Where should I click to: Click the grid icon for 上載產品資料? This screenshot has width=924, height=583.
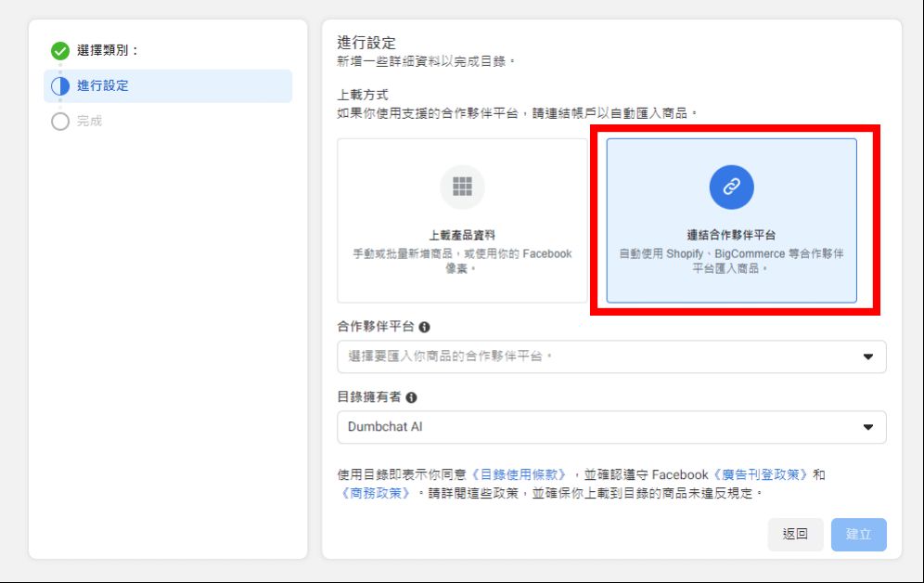coord(462,187)
